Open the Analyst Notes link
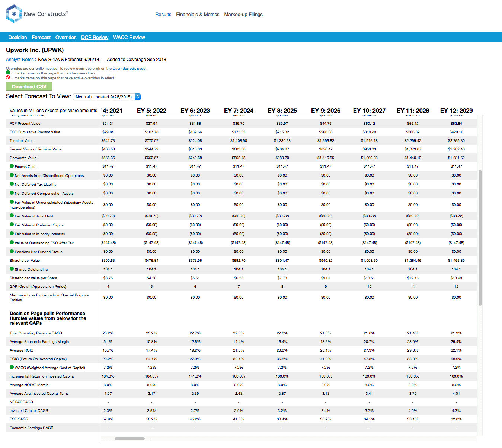 [x=20, y=60]
